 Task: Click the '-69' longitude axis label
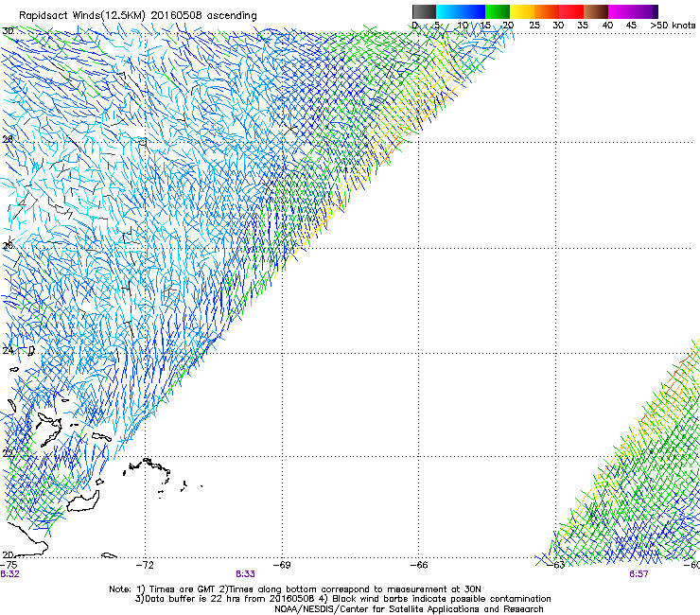282,565
